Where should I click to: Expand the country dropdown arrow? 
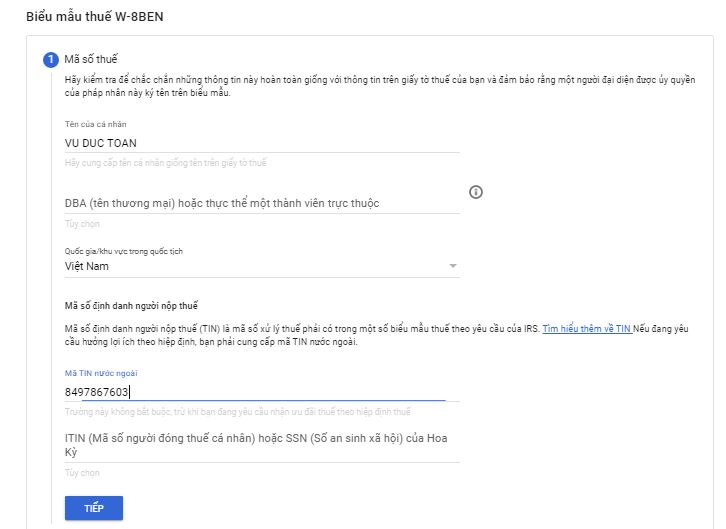point(453,266)
